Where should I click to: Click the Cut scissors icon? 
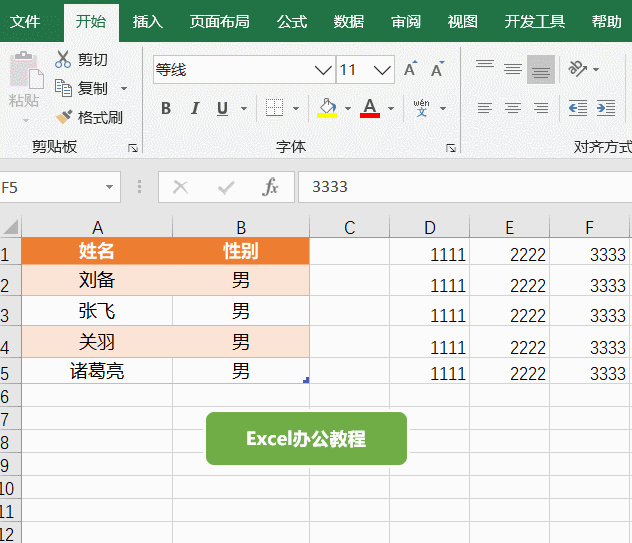click(64, 60)
